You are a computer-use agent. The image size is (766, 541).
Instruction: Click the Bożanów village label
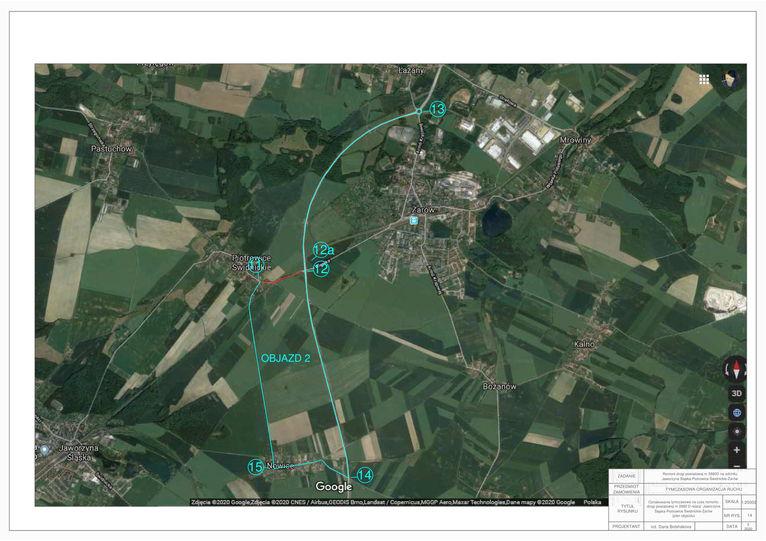click(x=499, y=386)
